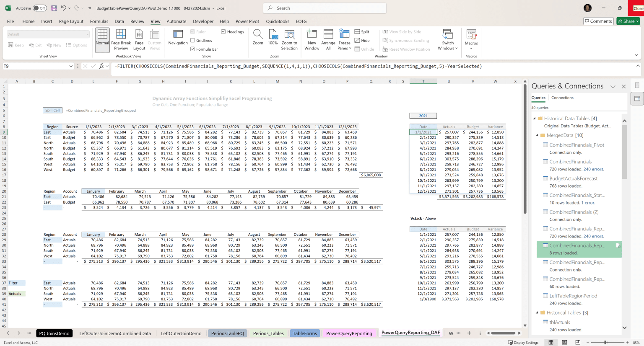Click Arrange All windows
Viewport: 644px width, 346px height.
click(x=328, y=39)
